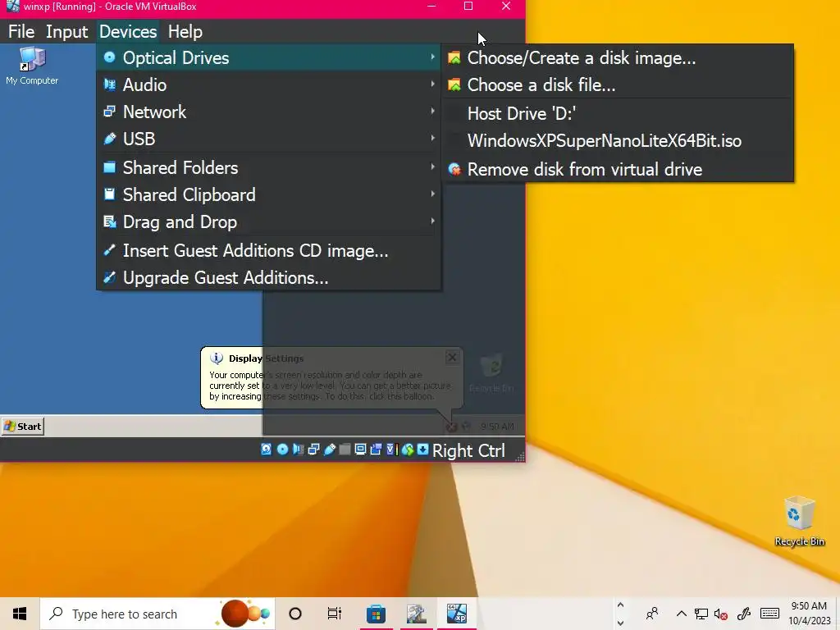Select WindowsXPSuperNanoLiteX64Bit.iso disk option
840x630 pixels.
point(617,141)
